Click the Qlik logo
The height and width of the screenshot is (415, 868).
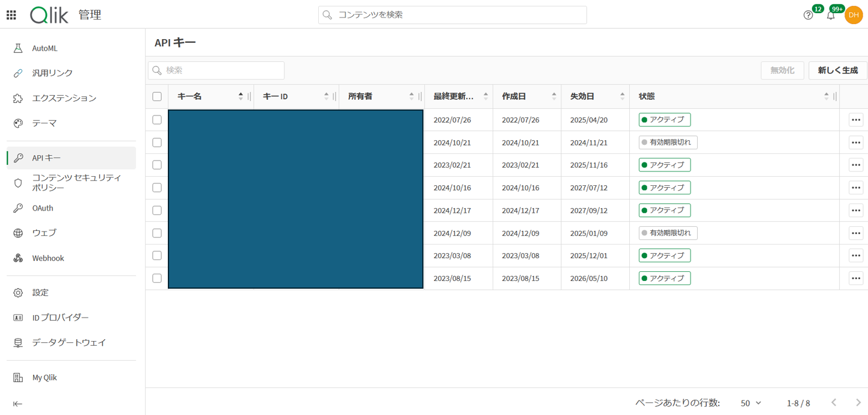[49, 15]
